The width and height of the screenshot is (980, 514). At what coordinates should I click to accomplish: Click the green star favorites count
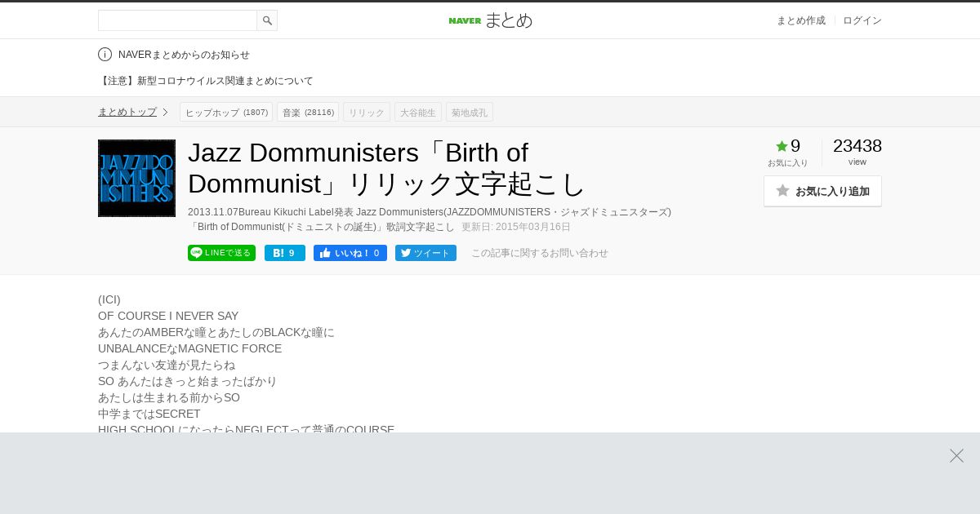[788, 146]
